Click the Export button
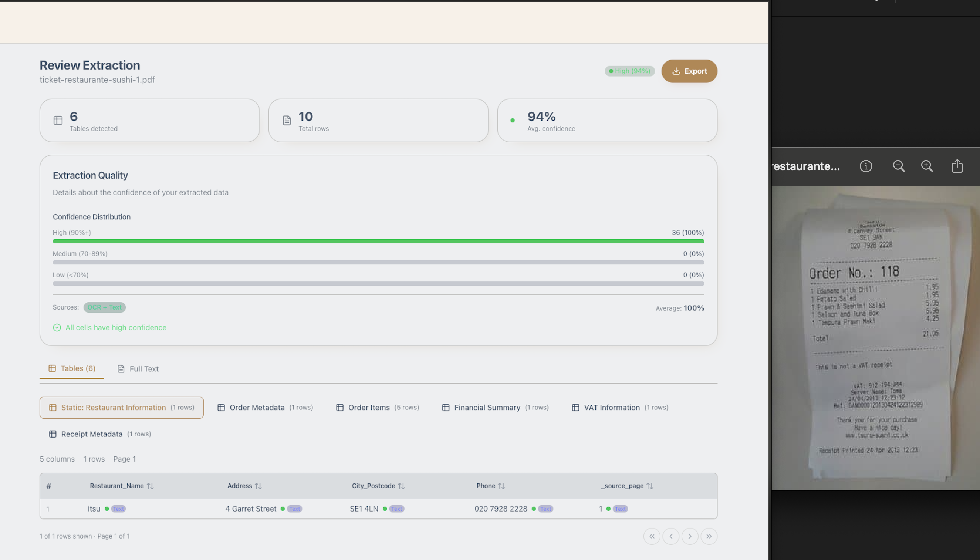The width and height of the screenshot is (980, 560). (689, 71)
